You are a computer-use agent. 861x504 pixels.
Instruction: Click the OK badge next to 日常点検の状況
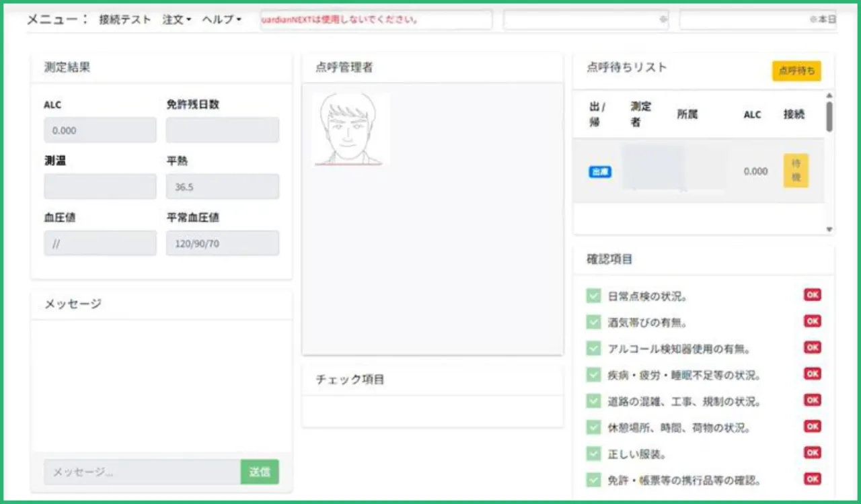[812, 295]
